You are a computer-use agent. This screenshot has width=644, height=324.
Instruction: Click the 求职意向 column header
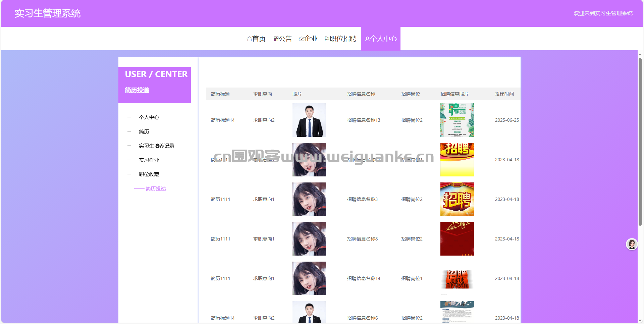point(263,94)
